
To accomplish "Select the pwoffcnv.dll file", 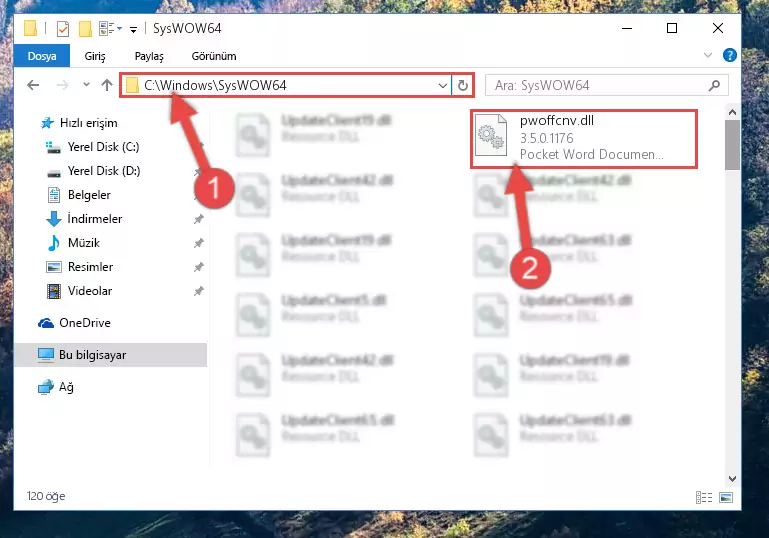I will (584, 139).
